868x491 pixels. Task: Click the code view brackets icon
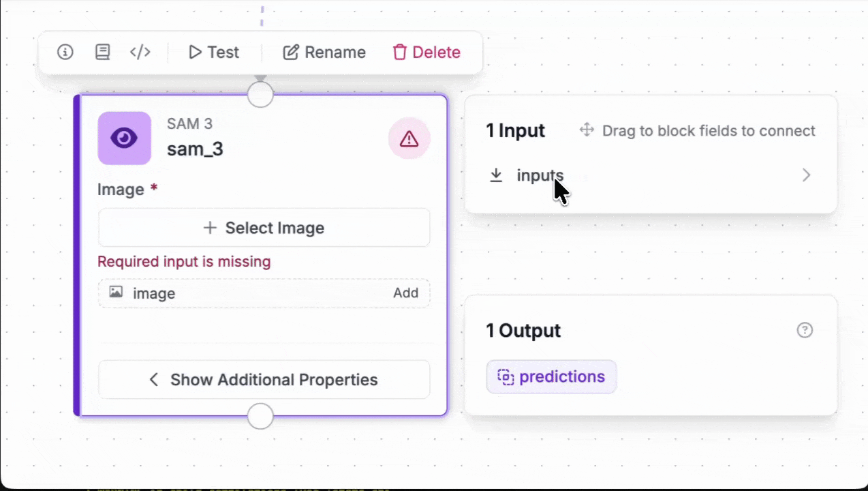[140, 53]
